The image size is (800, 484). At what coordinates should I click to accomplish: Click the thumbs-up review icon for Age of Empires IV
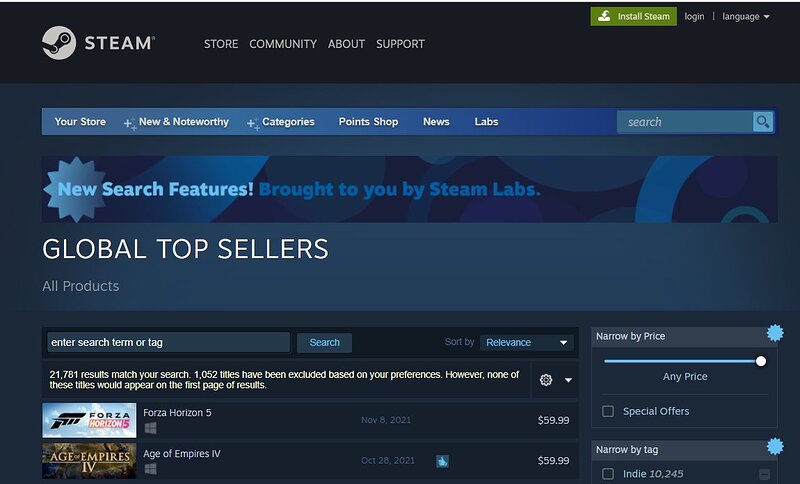click(442, 462)
